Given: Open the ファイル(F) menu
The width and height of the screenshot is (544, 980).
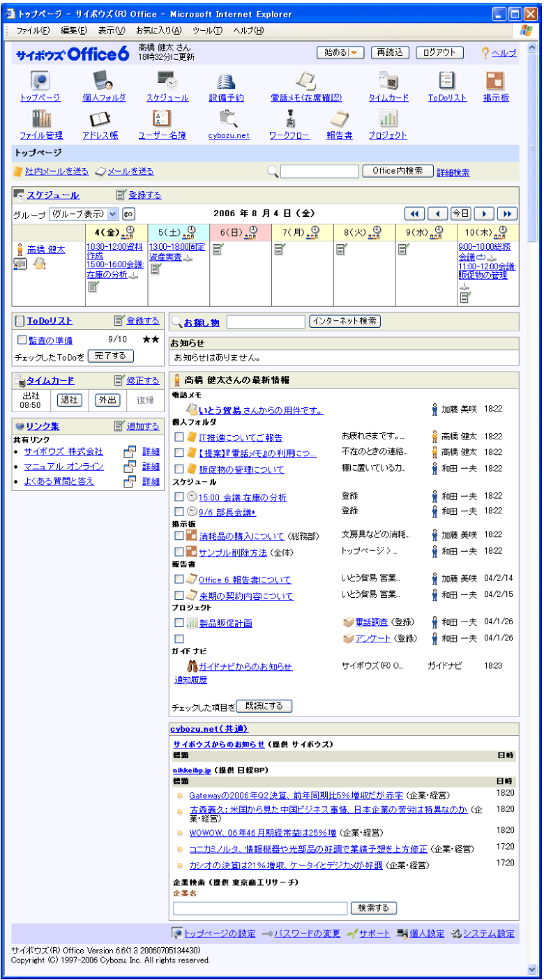Looking at the screenshot, I should (x=33, y=31).
